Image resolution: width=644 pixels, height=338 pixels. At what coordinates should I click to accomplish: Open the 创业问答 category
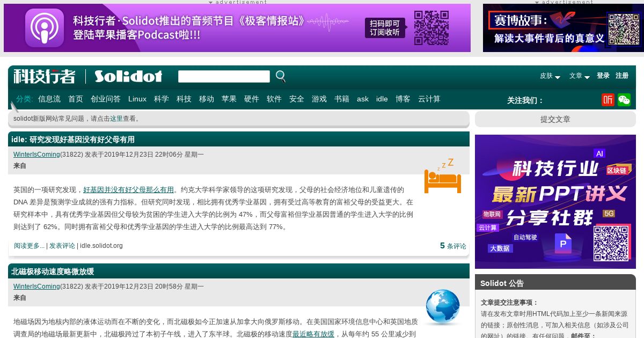pyautogui.click(x=106, y=99)
